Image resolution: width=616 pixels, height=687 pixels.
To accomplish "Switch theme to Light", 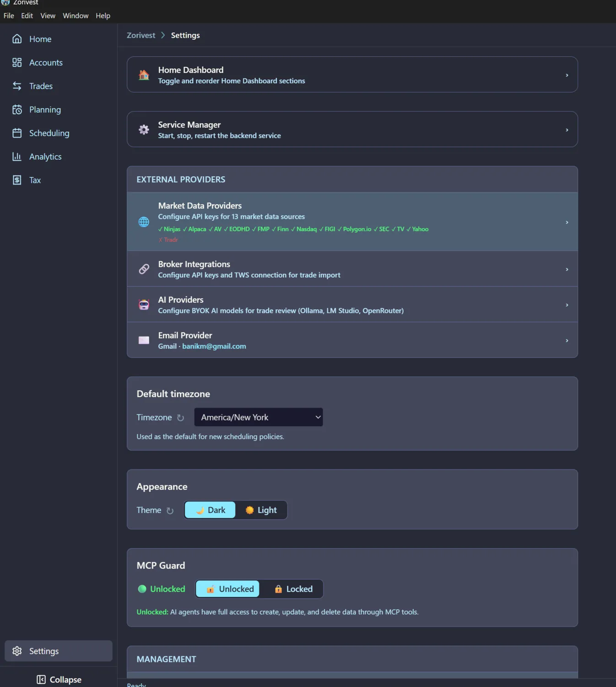I will (261, 510).
